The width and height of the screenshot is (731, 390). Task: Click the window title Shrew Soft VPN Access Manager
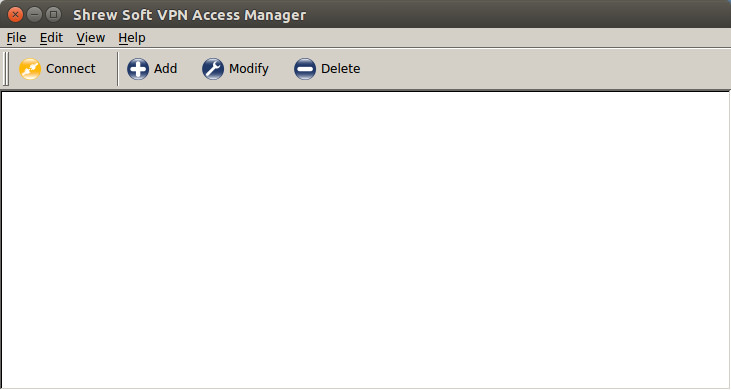pos(189,15)
